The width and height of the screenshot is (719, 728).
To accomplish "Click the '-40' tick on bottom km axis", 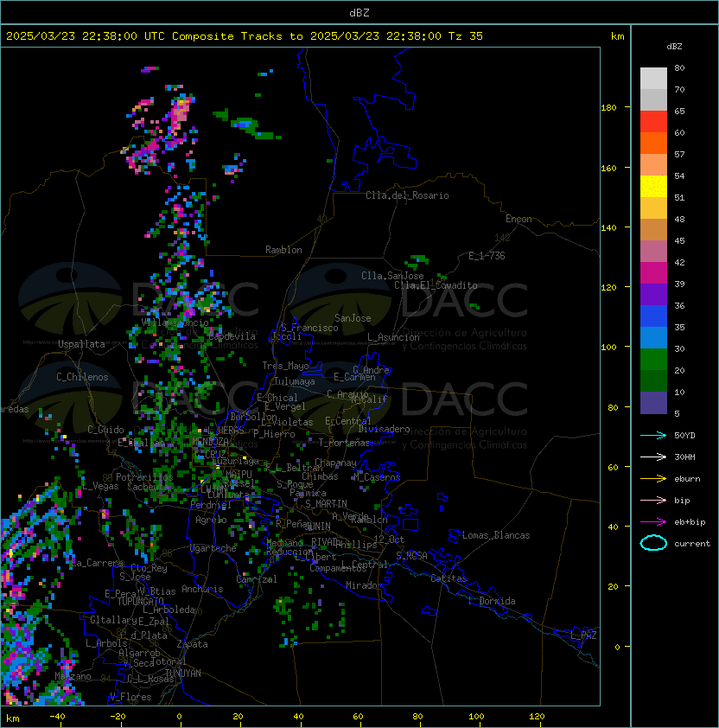I will pyautogui.click(x=57, y=717).
